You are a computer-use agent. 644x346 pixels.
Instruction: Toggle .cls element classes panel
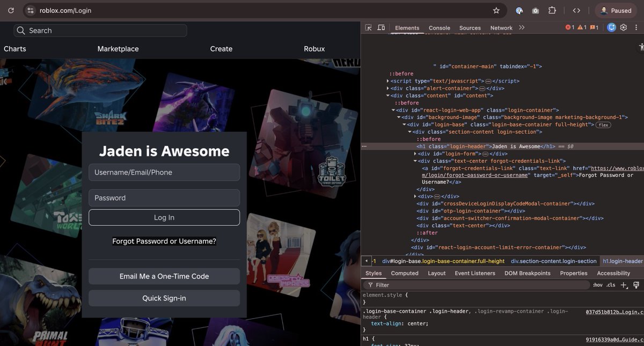point(611,285)
